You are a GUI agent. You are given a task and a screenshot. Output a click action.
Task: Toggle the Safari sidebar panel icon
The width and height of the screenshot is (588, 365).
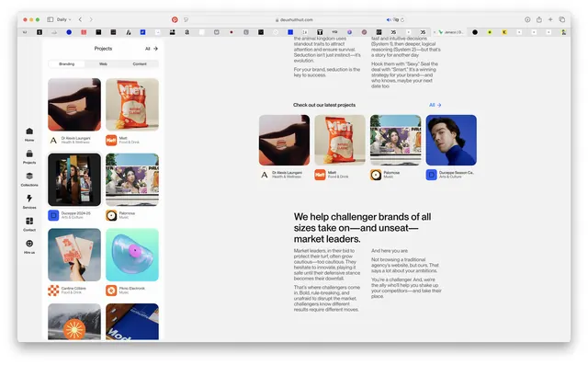point(51,19)
